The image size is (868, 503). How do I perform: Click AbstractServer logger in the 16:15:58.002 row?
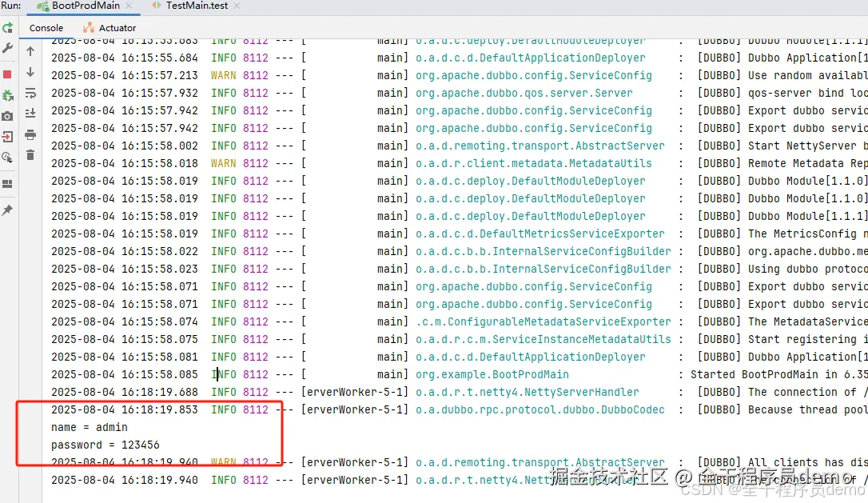(x=540, y=146)
